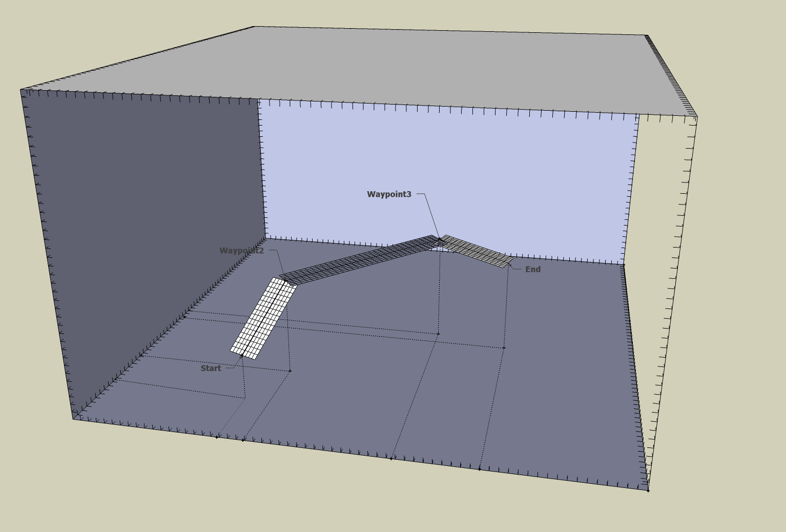Click the floor guide point below the End marker

pos(504,347)
